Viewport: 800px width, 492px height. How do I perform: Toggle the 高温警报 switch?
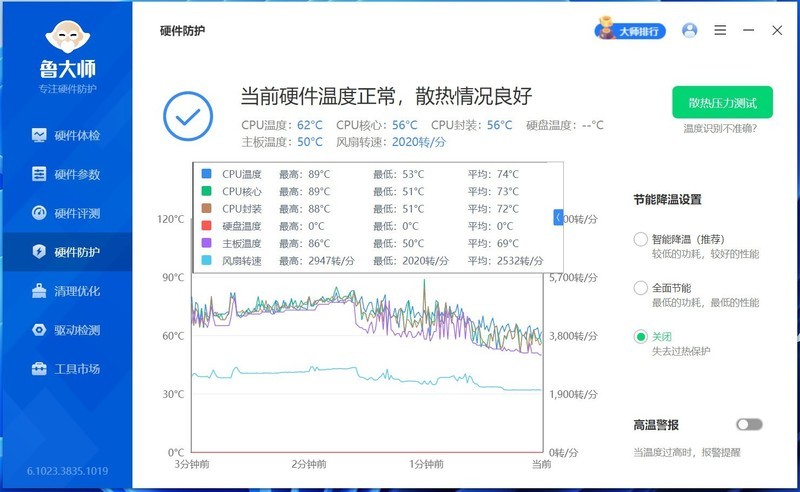(x=749, y=424)
